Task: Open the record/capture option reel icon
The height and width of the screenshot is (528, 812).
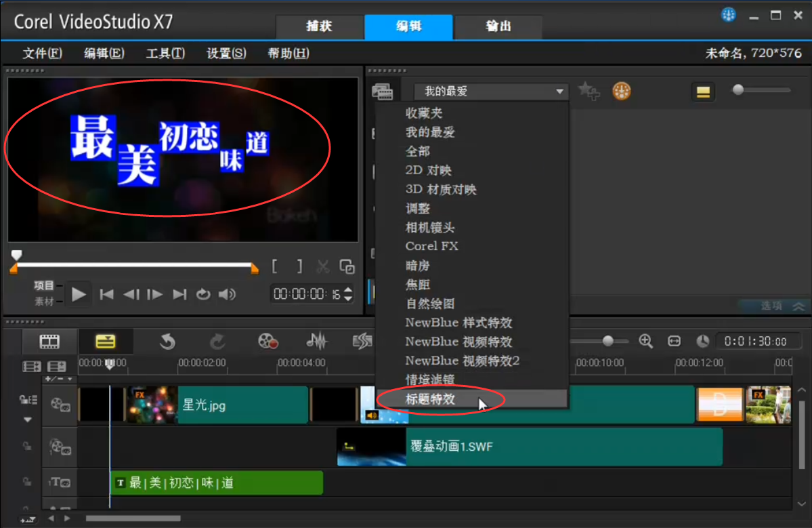Action: pyautogui.click(x=268, y=342)
